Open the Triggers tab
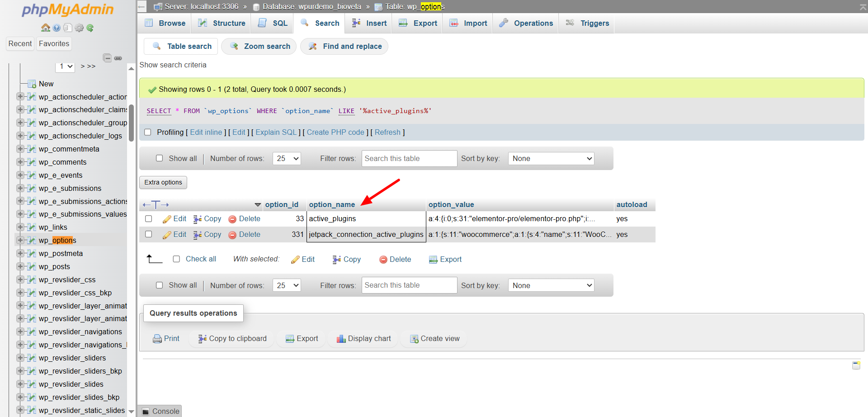 pyautogui.click(x=587, y=24)
